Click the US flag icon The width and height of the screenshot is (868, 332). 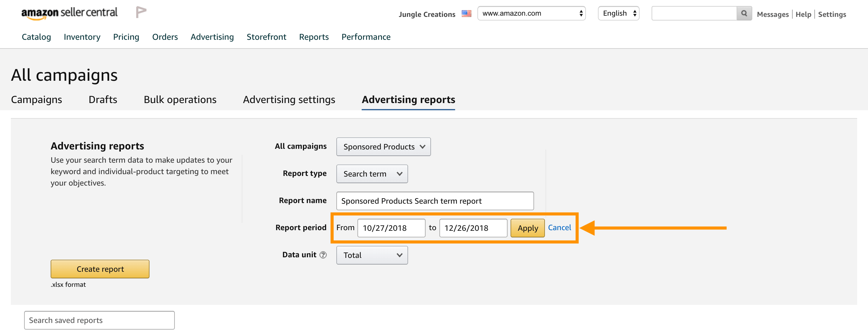(466, 14)
